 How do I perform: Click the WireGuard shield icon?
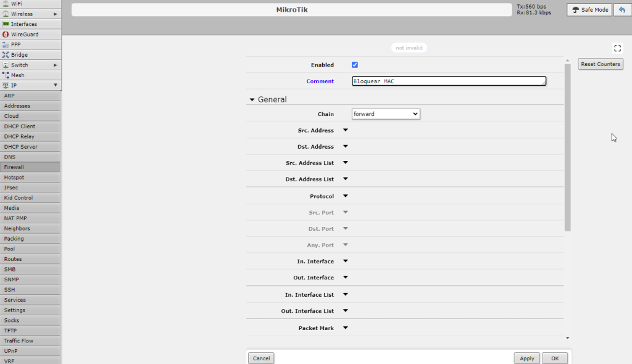point(6,34)
